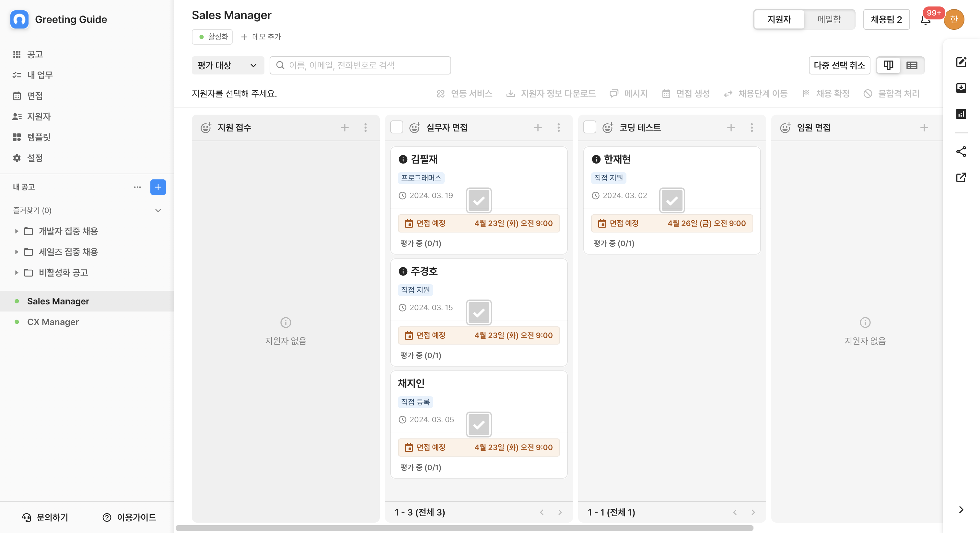This screenshot has width=980, height=533.
Task: Open the notification bell icon
Action: [x=925, y=20]
